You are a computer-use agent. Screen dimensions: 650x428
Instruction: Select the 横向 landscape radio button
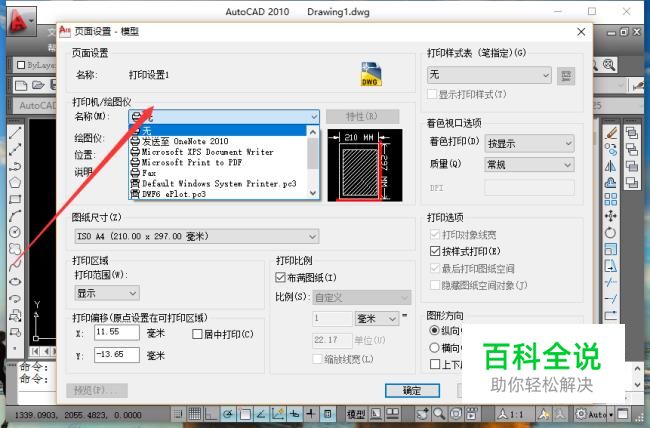434,348
